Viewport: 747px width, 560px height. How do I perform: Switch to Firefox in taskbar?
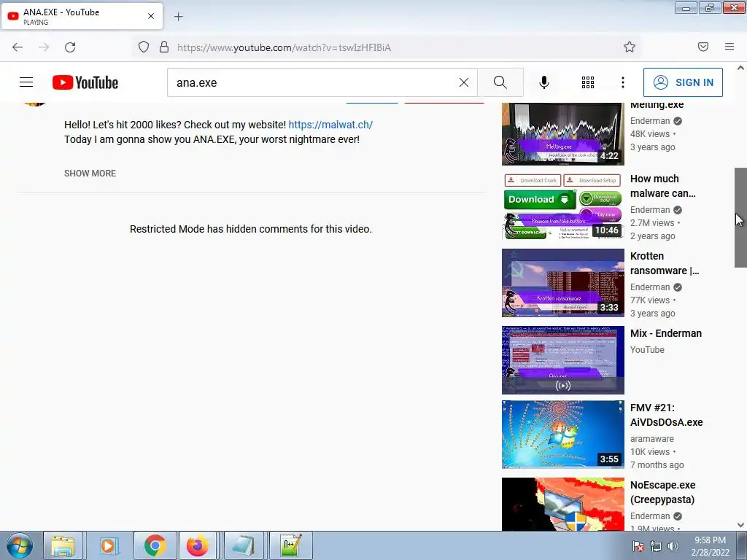(x=197, y=545)
